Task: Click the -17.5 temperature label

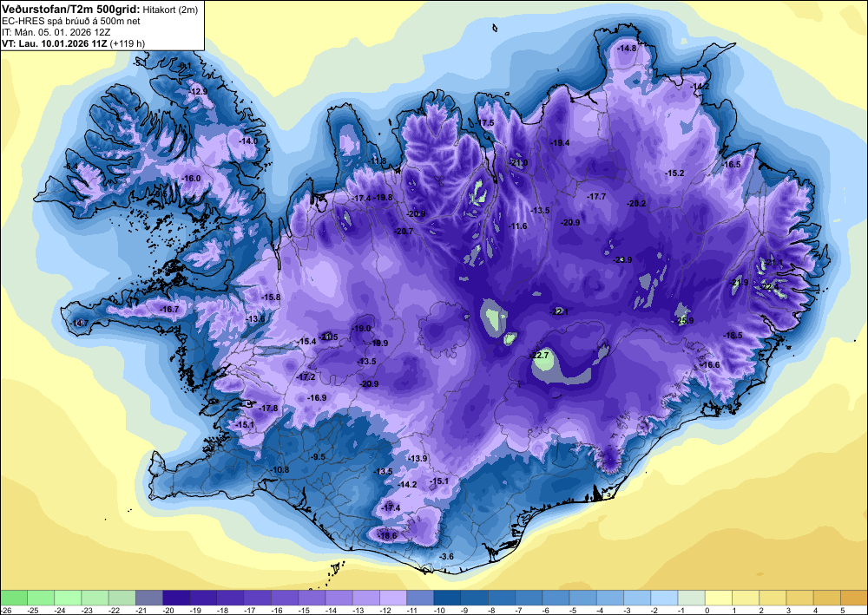Action: point(485,123)
